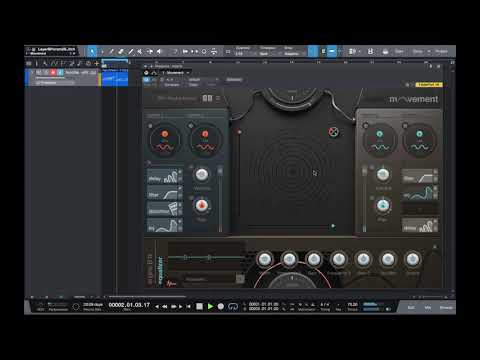Click the XY pad crosshair puck
This screenshot has height=360, width=480.
333,132
